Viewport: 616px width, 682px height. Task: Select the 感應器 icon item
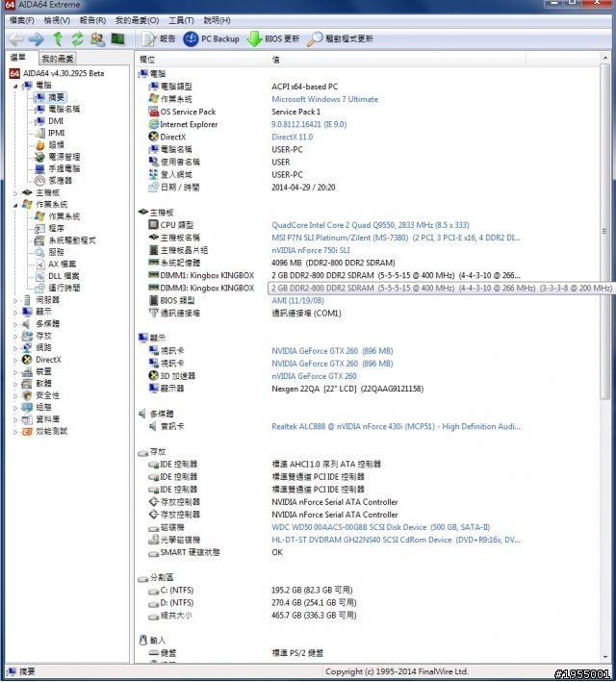[39, 181]
